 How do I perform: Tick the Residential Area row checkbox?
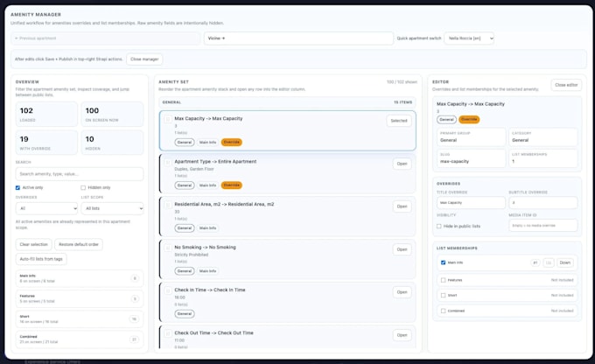pyautogui.click(x=167, y=205)
